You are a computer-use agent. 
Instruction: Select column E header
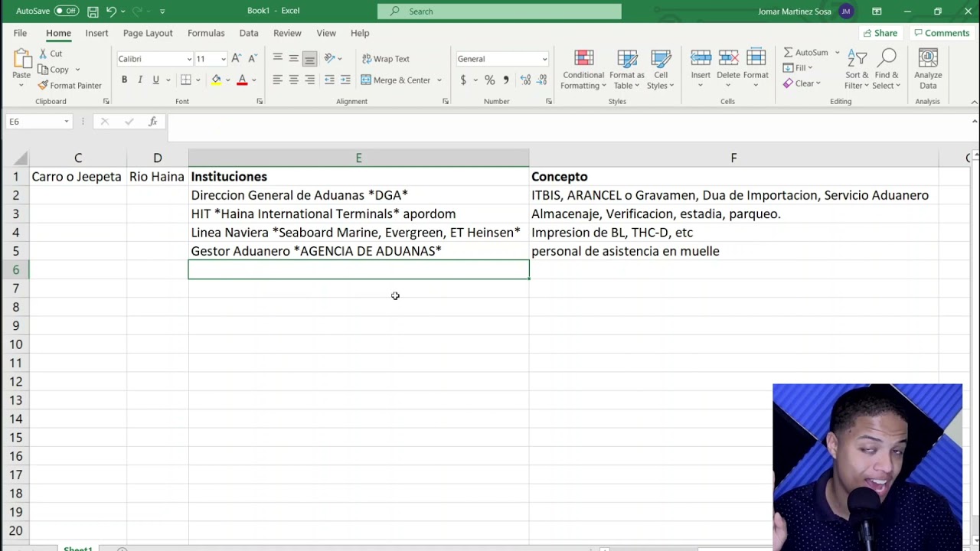coord(358,158)
